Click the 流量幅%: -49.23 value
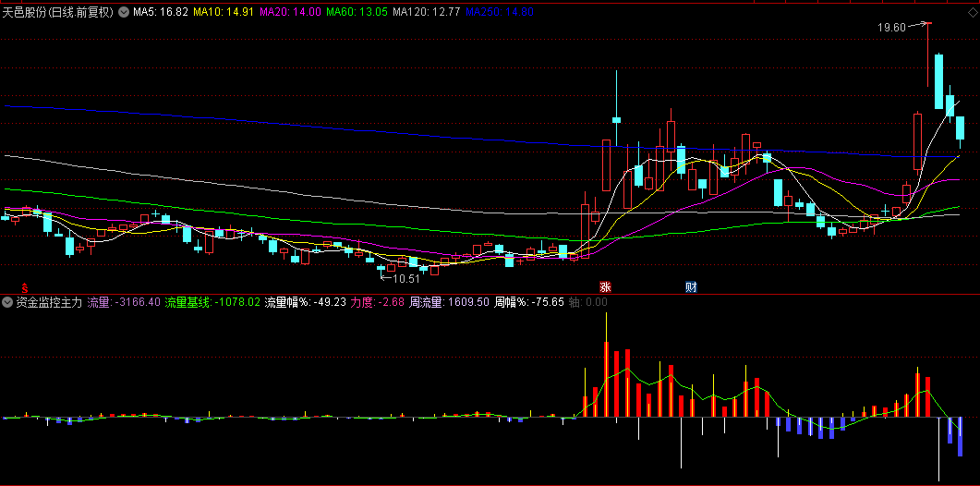 (305, 303)
